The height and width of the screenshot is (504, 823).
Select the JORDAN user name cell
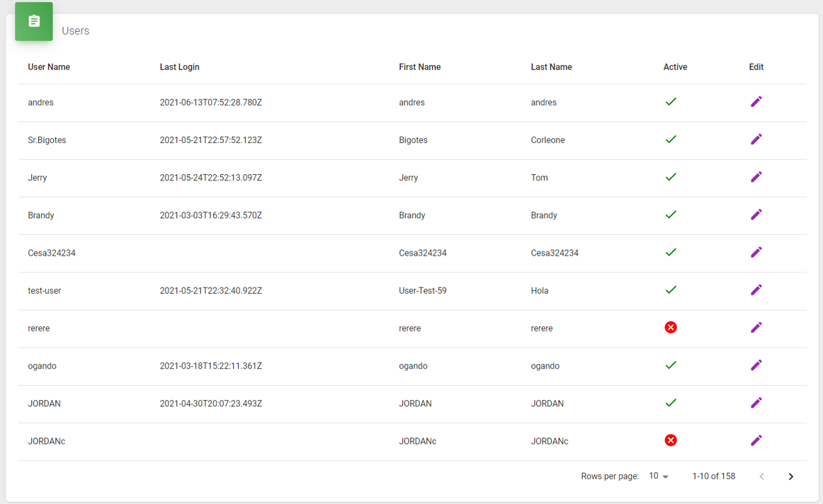[44, 403]
